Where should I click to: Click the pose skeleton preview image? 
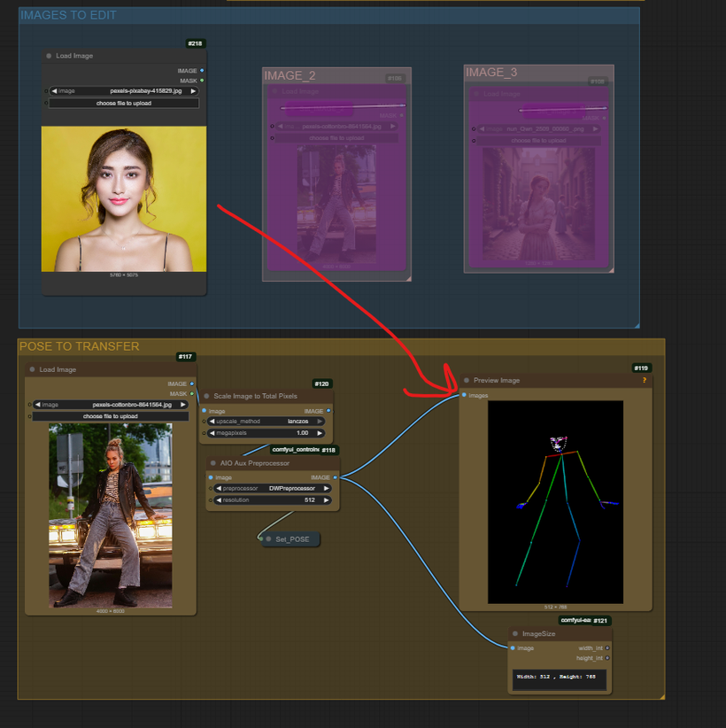(555, 501)
